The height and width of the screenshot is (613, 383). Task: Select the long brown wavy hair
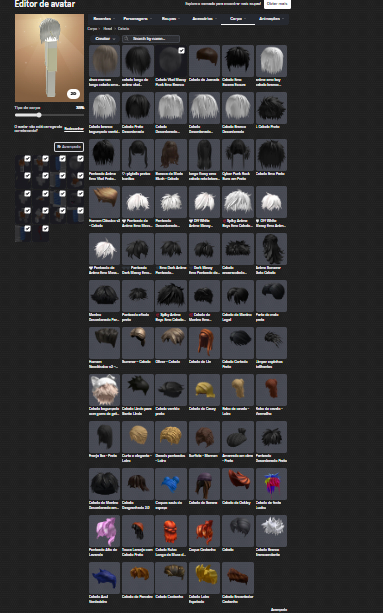[x=171, y=155]
